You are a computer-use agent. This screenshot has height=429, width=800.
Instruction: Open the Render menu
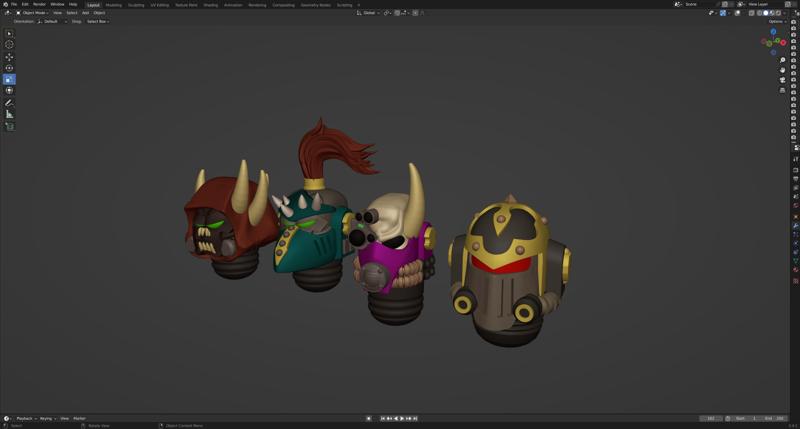point(39,4)
